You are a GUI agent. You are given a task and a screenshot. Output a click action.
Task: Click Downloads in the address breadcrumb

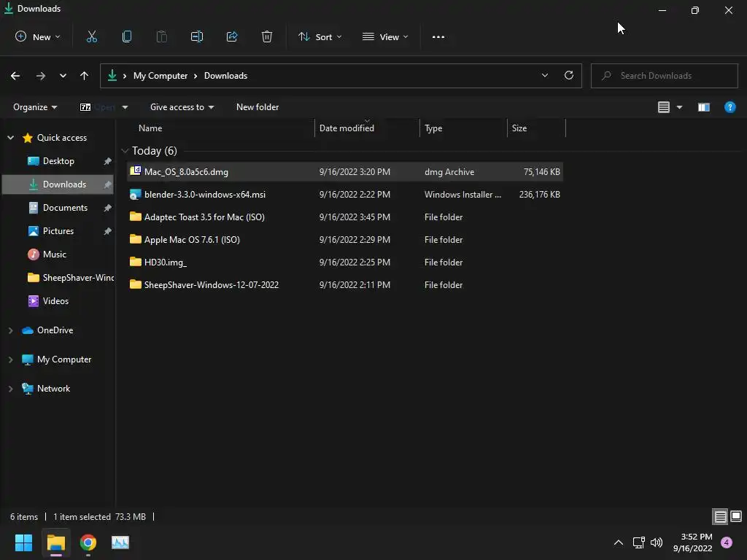(x=225, y=76)
